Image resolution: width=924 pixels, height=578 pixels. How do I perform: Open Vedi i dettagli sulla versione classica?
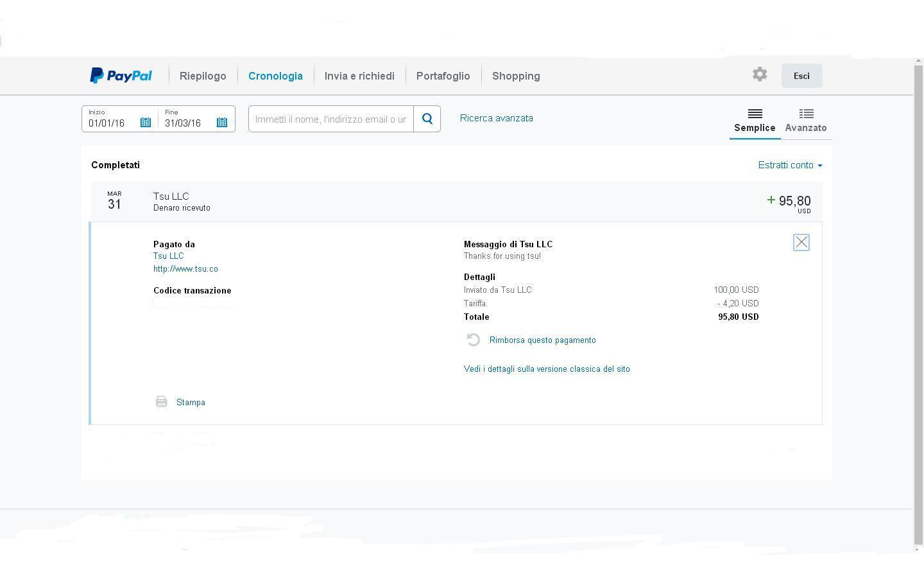[x=547, y=369]
